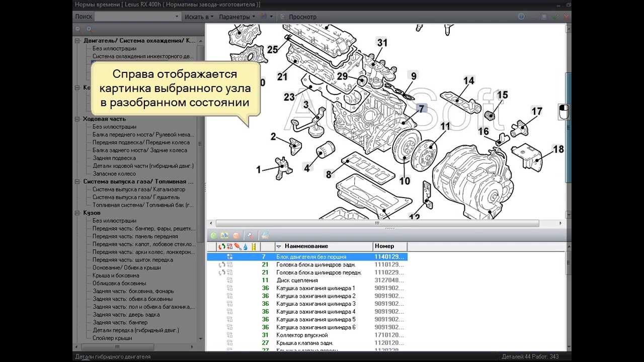644x362 pixels.
Task: Open the 'Параметры' dropdown menu
Action: tap(237, 17)
